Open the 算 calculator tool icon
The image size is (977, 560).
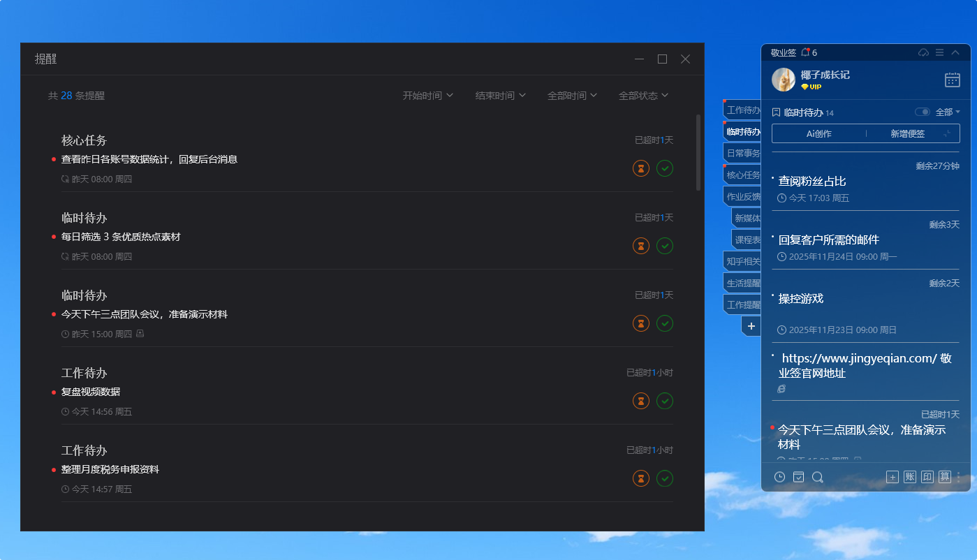(945, 477)
